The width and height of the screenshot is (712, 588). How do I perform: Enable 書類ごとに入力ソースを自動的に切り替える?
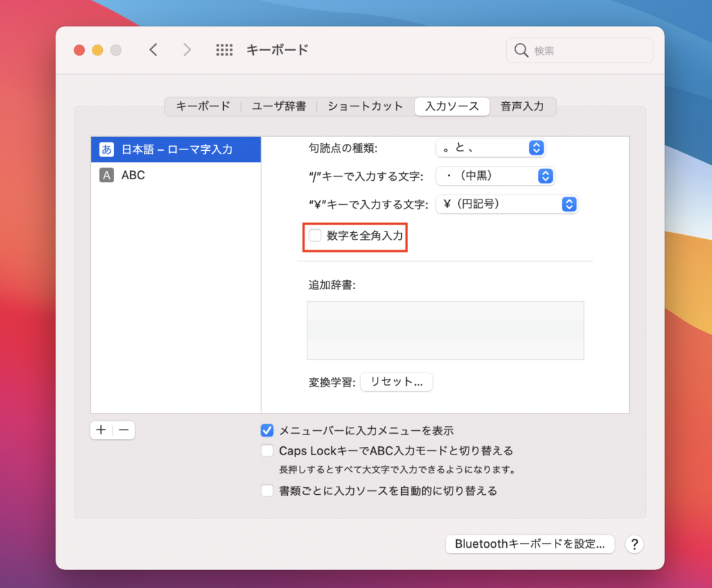point(267,491)
